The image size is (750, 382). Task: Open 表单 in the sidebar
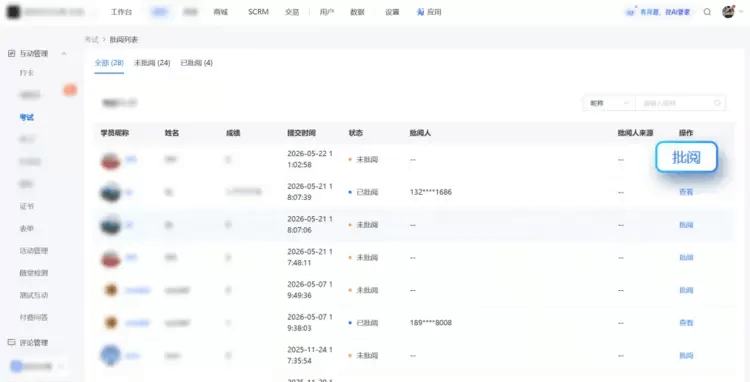(x=27, y=229)
